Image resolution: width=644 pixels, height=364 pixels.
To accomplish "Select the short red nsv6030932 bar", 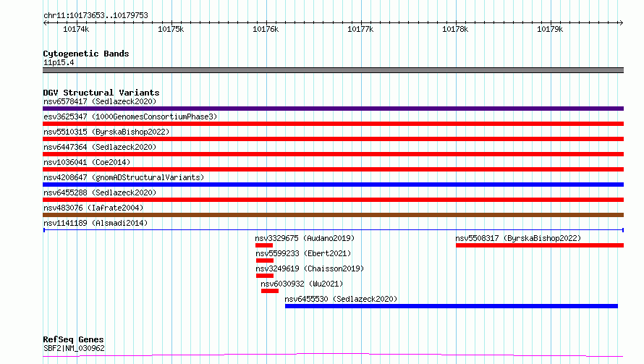I will 270,291.
